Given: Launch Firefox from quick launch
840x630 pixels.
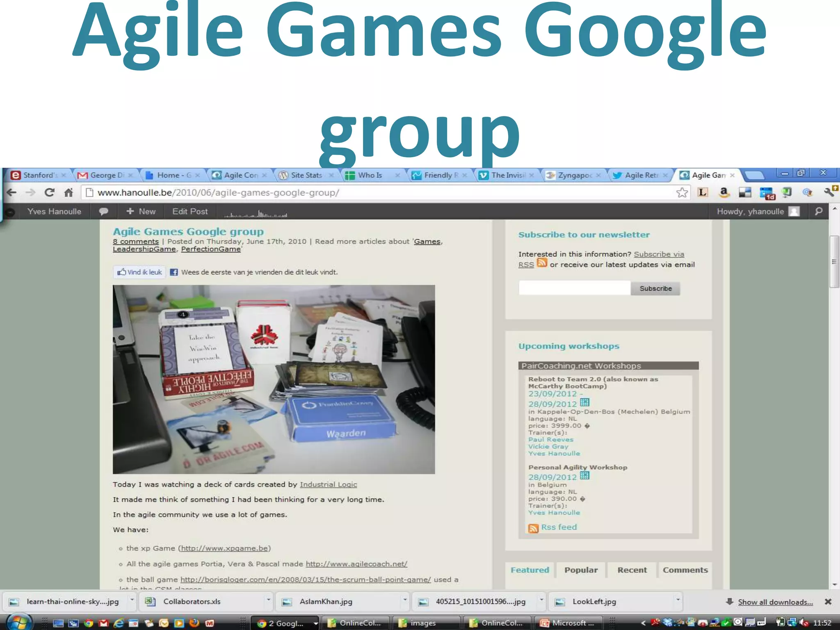Looking at the screenshot, I should tap(194, 623).
